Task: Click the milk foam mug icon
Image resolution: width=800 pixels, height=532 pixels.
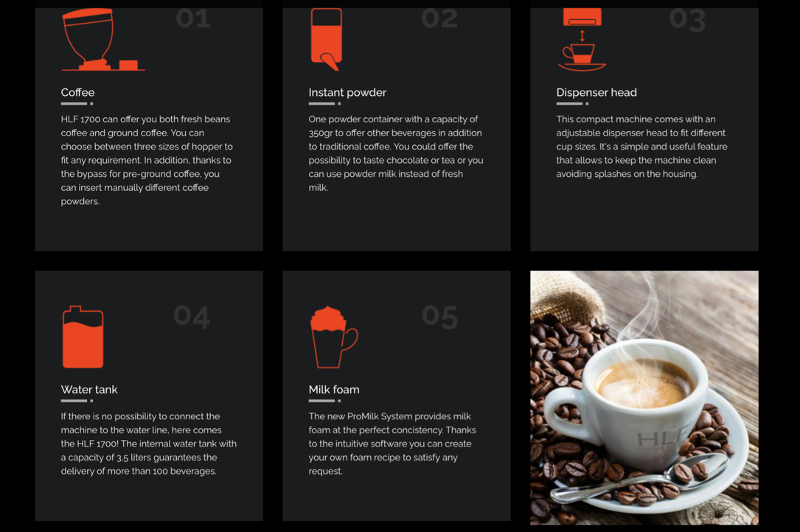Action: click(x=334, y=337)
